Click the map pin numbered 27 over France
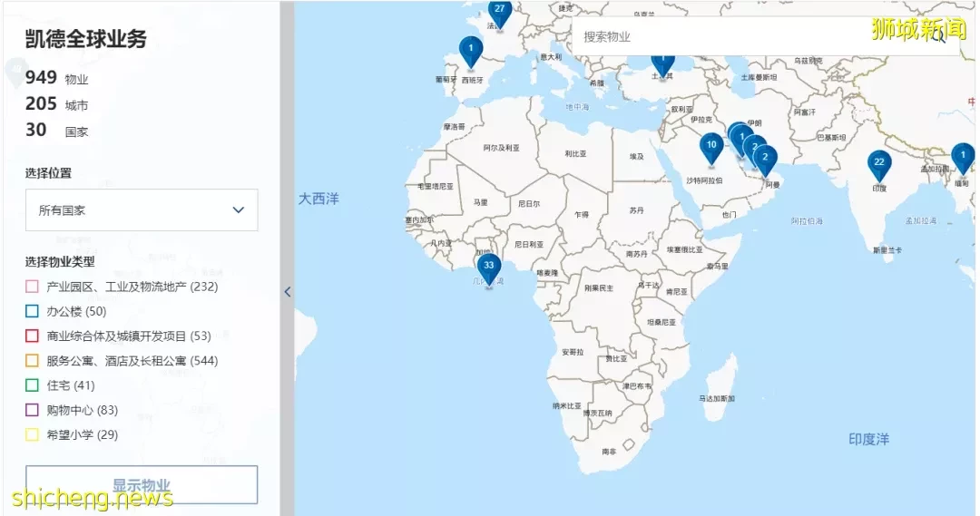The width and height of the screenshot is (980, 516). tap(499, 14)
